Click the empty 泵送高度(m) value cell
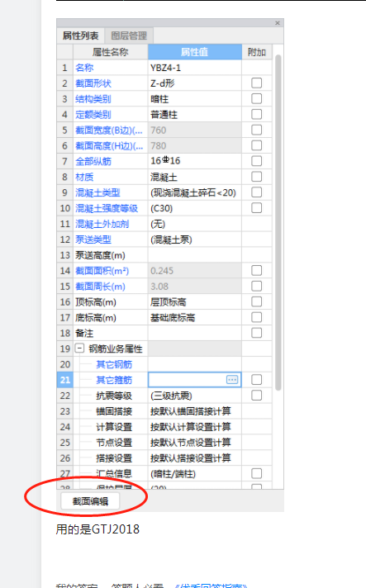This screenshot has width=366, height=588. pyautogui.click(x=195, y=255)
